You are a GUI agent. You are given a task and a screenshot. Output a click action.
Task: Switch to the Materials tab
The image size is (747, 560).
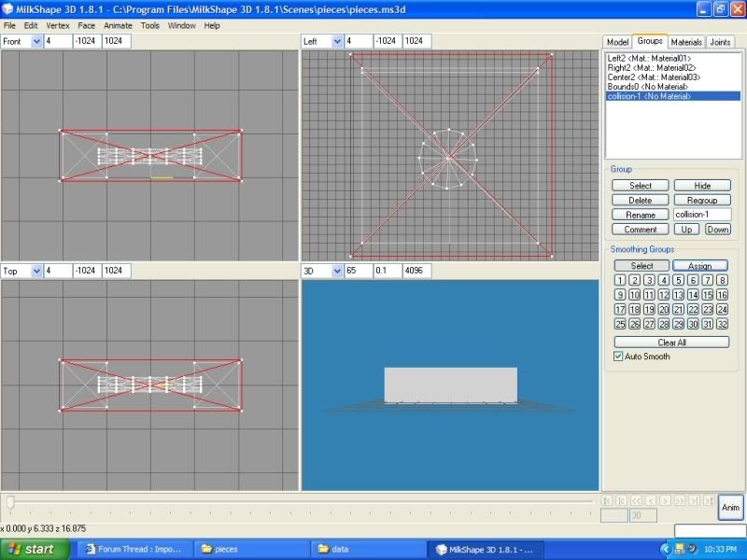pyautogui.click(x=686, y=42)
